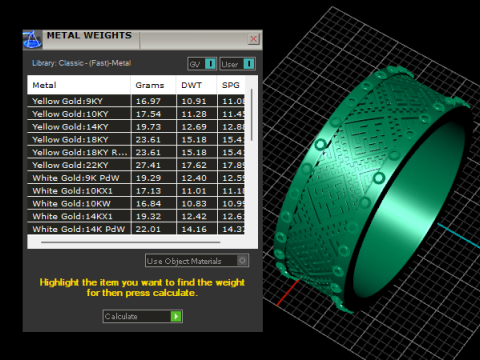Click DWT value 14.16
This screenshot has height=360, width=480.
[x=194, y=229]
